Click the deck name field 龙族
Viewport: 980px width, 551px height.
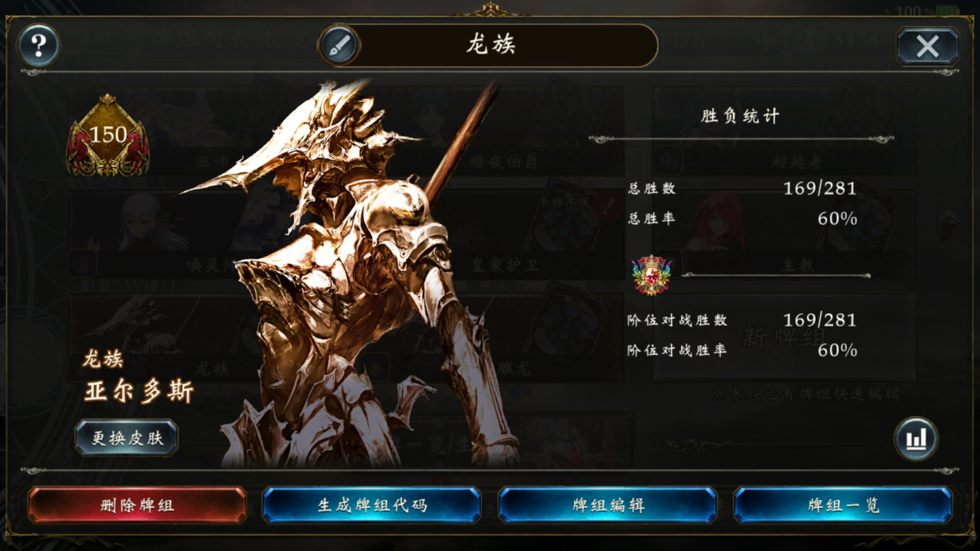(491, 45)
